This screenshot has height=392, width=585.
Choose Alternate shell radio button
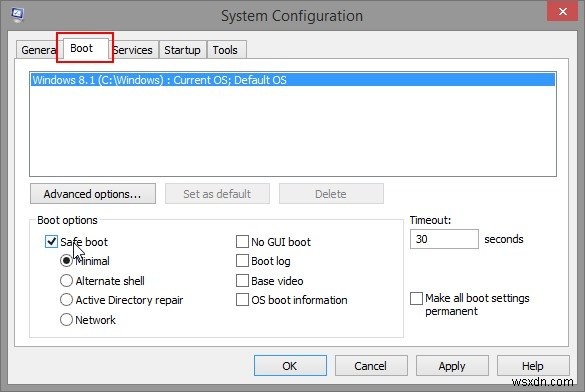(x=66, y=280)
